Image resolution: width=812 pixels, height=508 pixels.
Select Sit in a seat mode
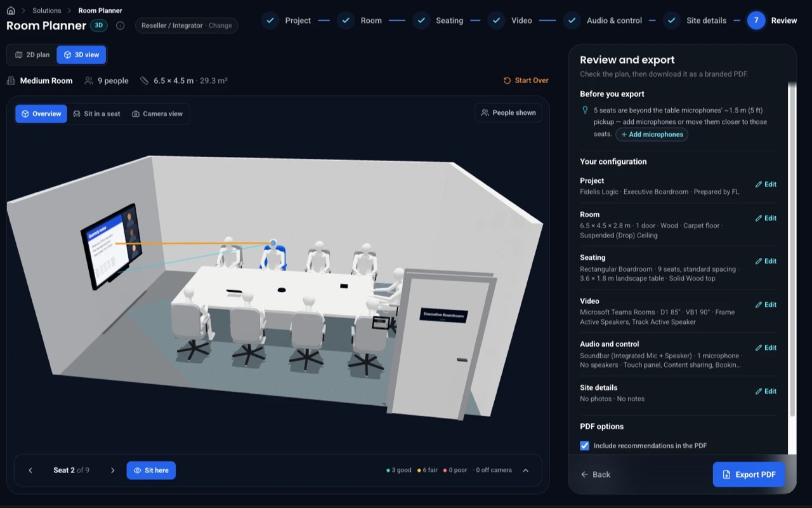click(96, 114)
